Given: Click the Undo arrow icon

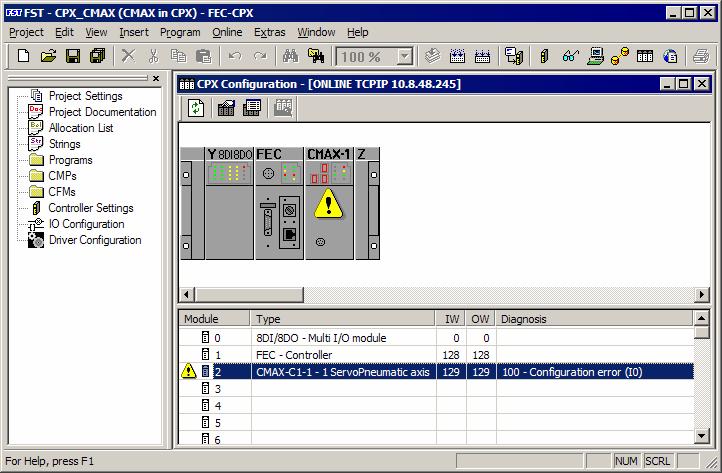Looking at the screenshot, I should (235, 56).
